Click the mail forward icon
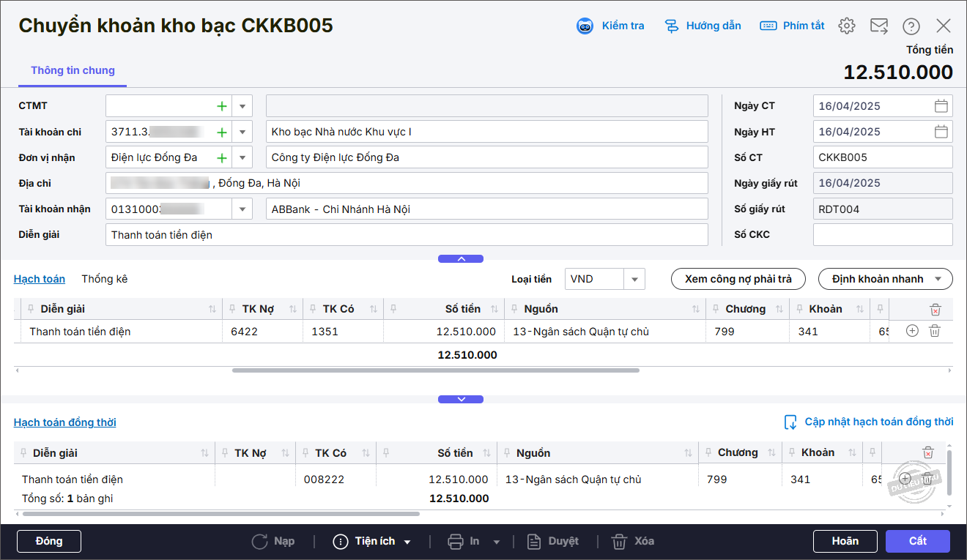Screen dimensions: 967x560 (879, 26)
